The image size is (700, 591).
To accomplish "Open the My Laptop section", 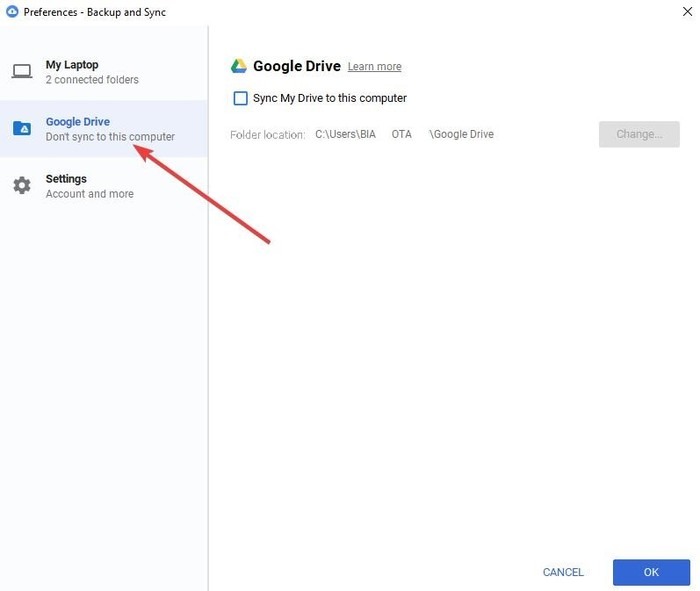I will coord(104,72).
